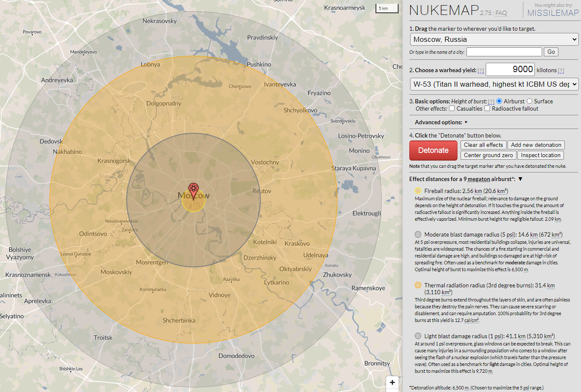Click the gray moderate blast damage legend circle
This screenshot has height=392, width=581.
(x=418, y=234)
